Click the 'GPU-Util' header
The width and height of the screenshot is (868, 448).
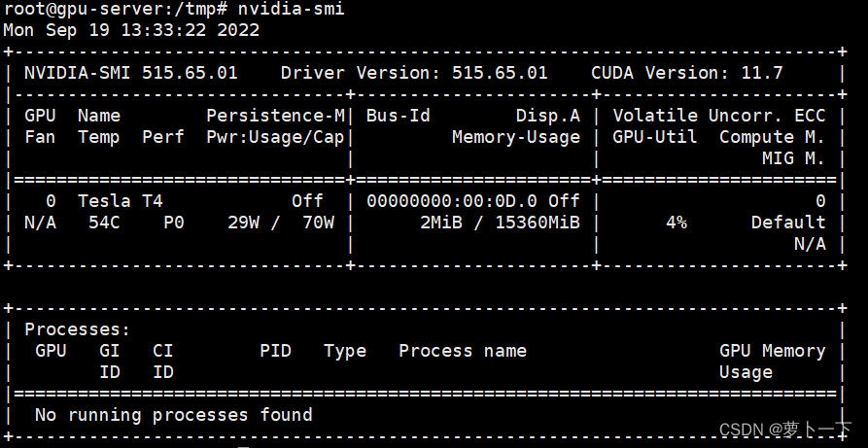(x=655, y=137)
